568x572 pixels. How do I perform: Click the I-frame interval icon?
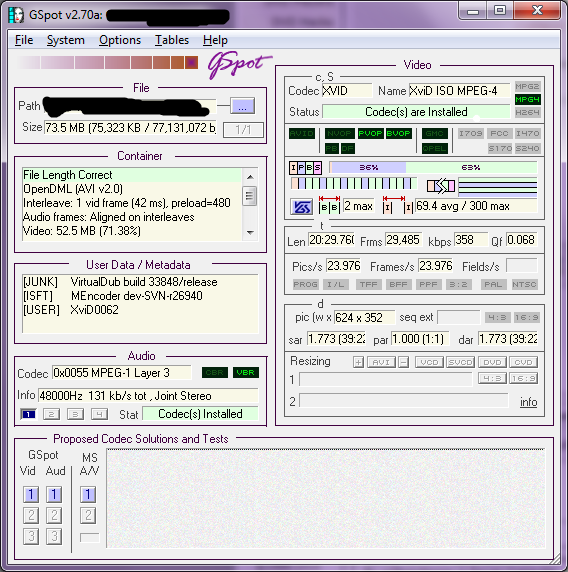pos(398,205)
